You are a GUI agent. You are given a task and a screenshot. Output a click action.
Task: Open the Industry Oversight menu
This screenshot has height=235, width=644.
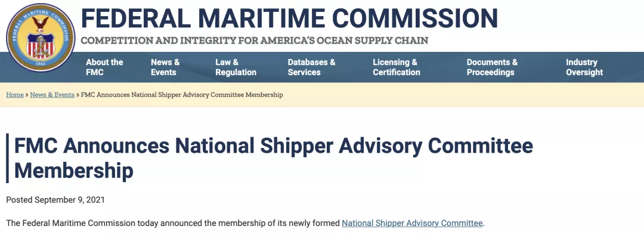coord(584,67)
